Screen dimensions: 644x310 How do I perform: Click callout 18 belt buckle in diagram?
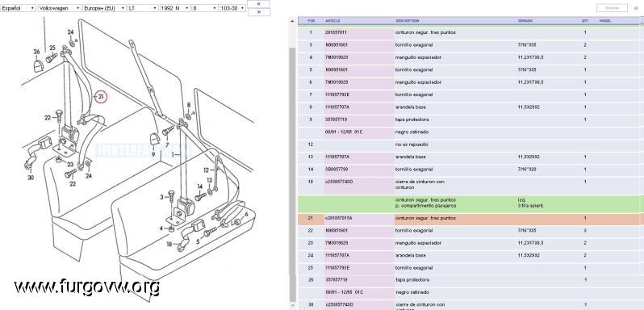pos(169,245)
